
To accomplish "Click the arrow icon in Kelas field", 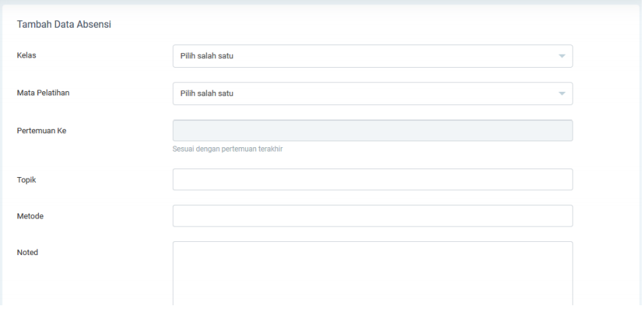I will (x=562, y=56).
